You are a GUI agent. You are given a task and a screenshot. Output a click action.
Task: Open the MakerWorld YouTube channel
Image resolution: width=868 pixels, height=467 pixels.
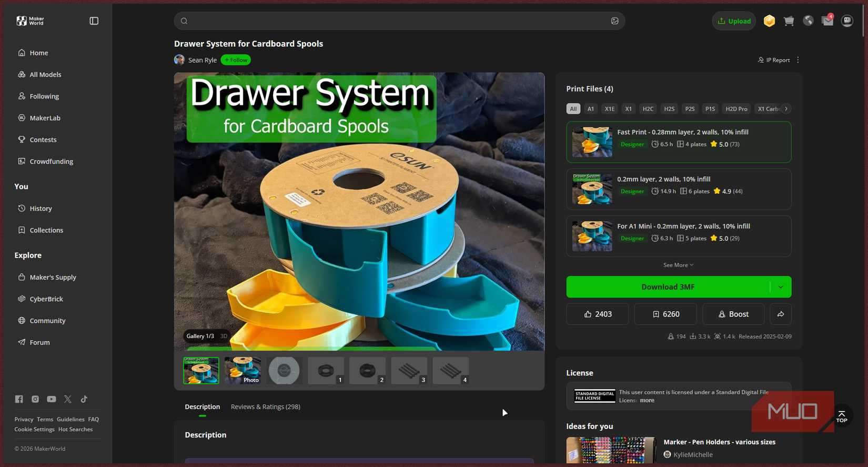(52, 399)
